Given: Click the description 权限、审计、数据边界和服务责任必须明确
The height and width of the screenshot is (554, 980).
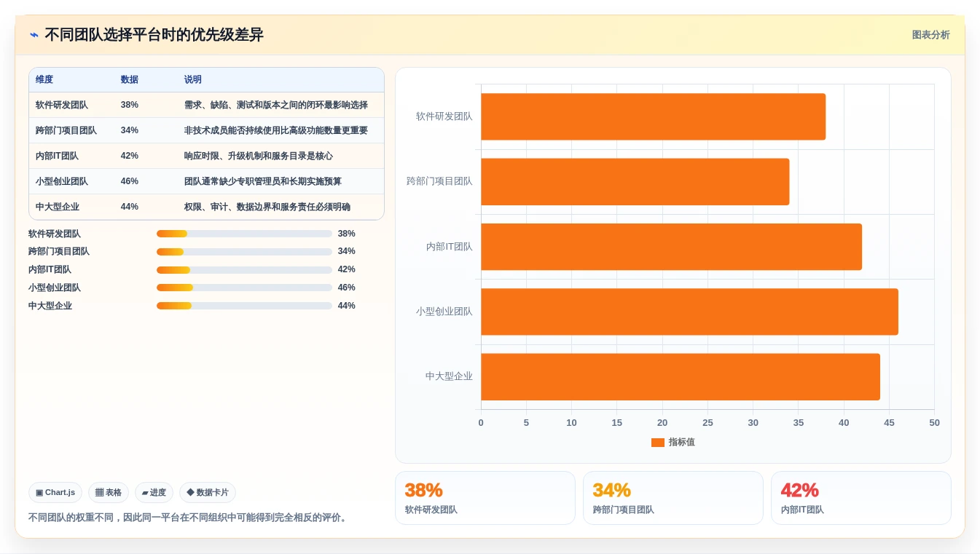Looking at the screenshot, I should point(267,207).
